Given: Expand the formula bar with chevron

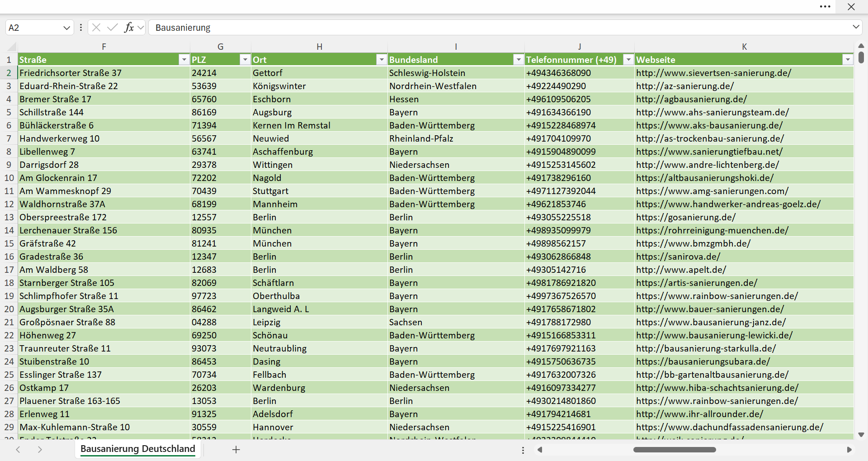Looking at the screenshot, I should [856, 27].
